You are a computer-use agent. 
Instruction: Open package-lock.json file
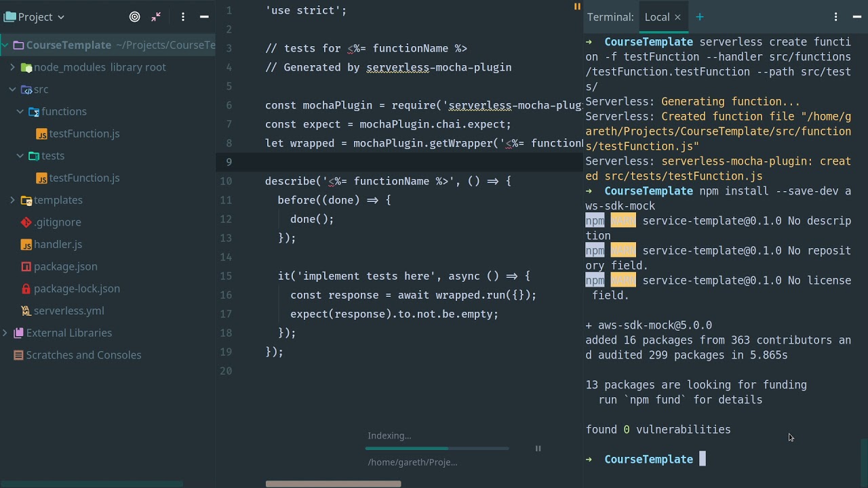point(77,289)
